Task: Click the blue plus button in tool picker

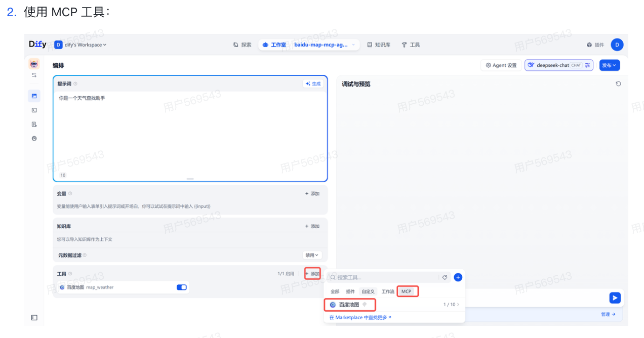Action: click(x=458, y=277)
